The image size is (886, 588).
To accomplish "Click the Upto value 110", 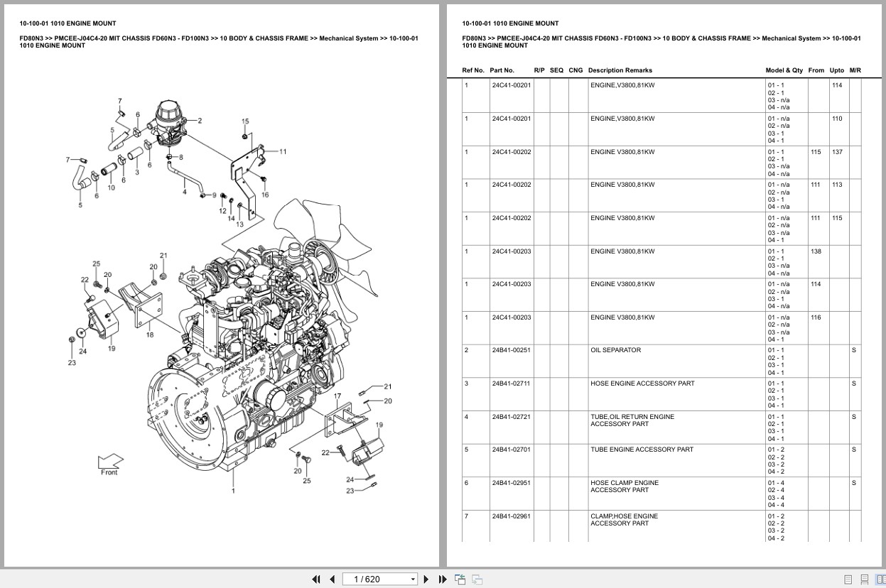I will [837, 119].
